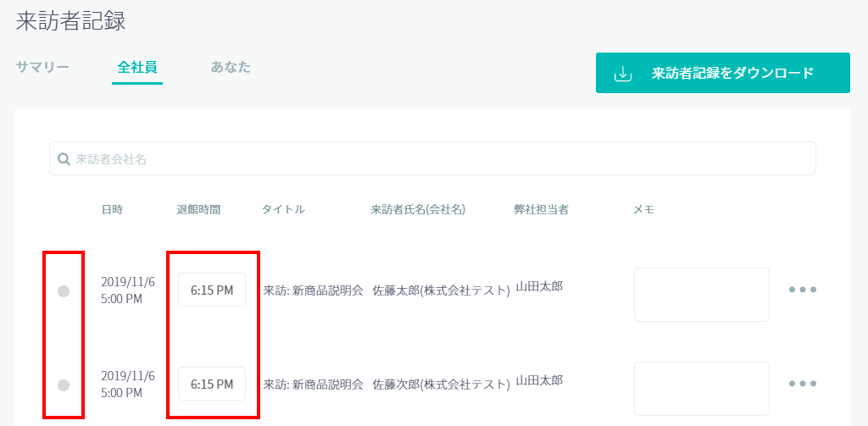Switch to the 全社員 tab
This screenshot has width=868, height=426.
(137, 68)
